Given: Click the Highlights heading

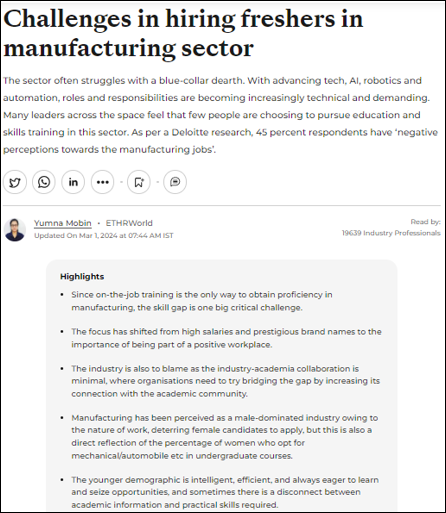Looking at the screenshot, I should click(82, 276).
